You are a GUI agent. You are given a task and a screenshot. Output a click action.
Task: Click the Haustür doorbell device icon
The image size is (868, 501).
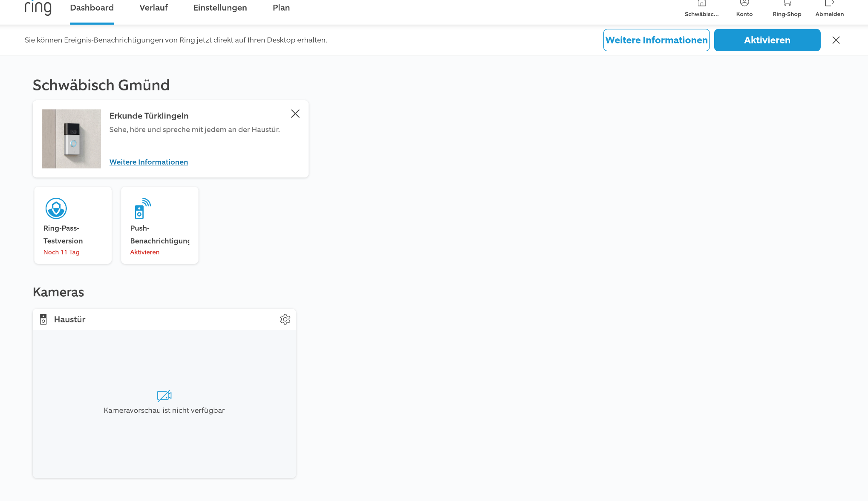43,319
